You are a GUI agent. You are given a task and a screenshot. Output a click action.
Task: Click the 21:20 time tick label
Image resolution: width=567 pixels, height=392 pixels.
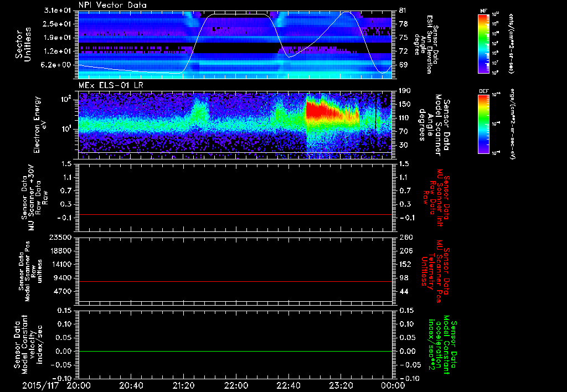[183, 385]
